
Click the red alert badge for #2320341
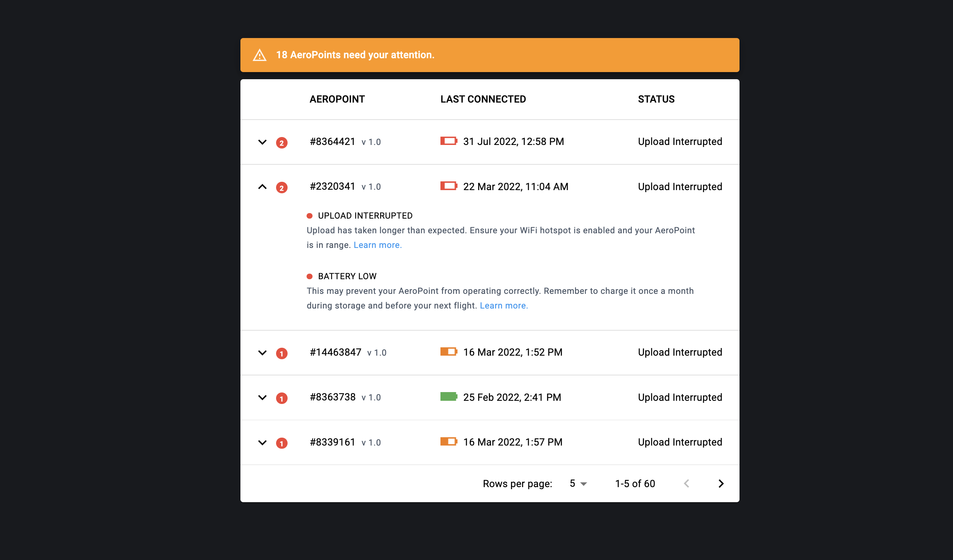coord(282,187)
